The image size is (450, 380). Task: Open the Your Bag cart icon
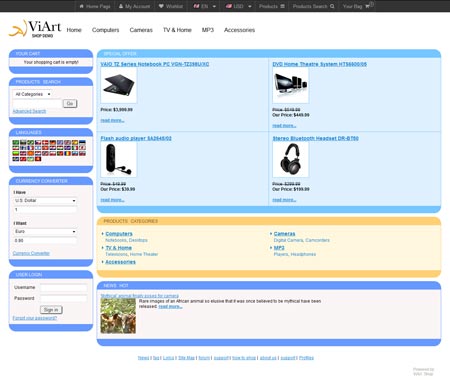[367, 6]
